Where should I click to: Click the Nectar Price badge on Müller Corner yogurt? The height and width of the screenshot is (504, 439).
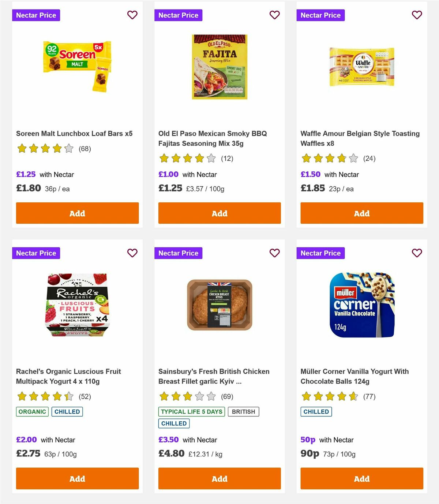click(x=320, y=253)
